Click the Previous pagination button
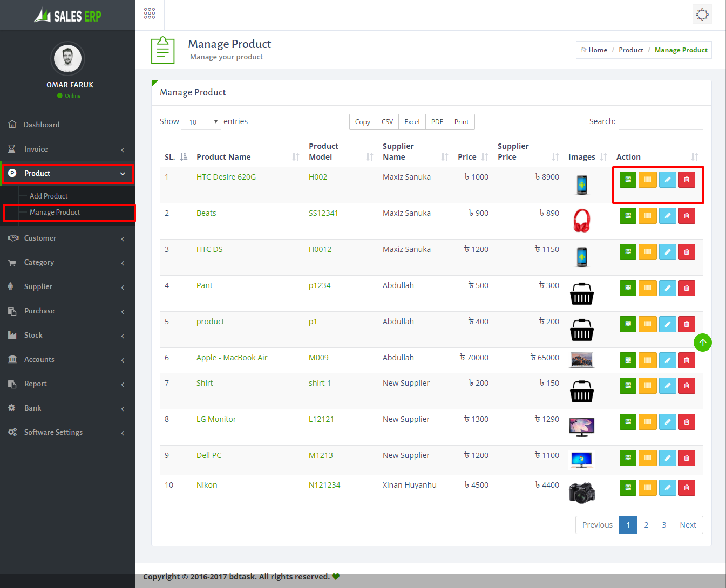726x588 pixels. point(598,525)
